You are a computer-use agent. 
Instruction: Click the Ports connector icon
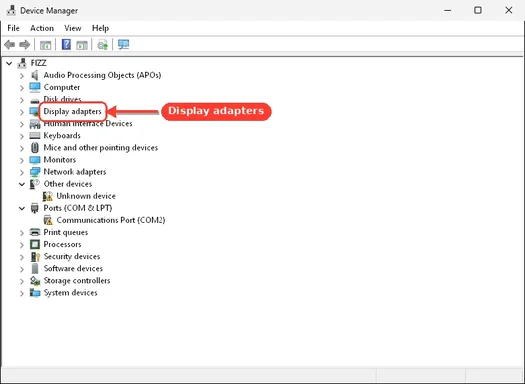(35, 208)
